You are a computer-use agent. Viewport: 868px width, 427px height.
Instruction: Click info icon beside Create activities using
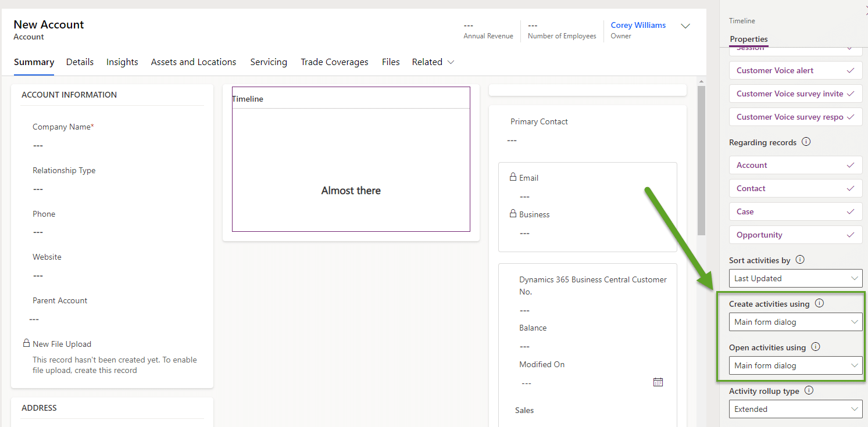(x=819, y=303)
